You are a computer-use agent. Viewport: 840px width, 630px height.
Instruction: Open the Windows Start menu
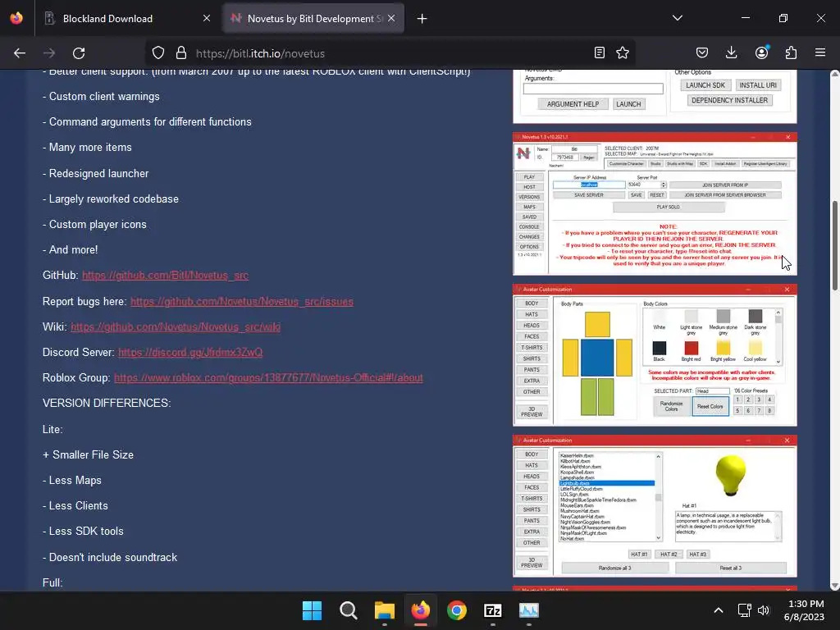click(x=312, y=610)
